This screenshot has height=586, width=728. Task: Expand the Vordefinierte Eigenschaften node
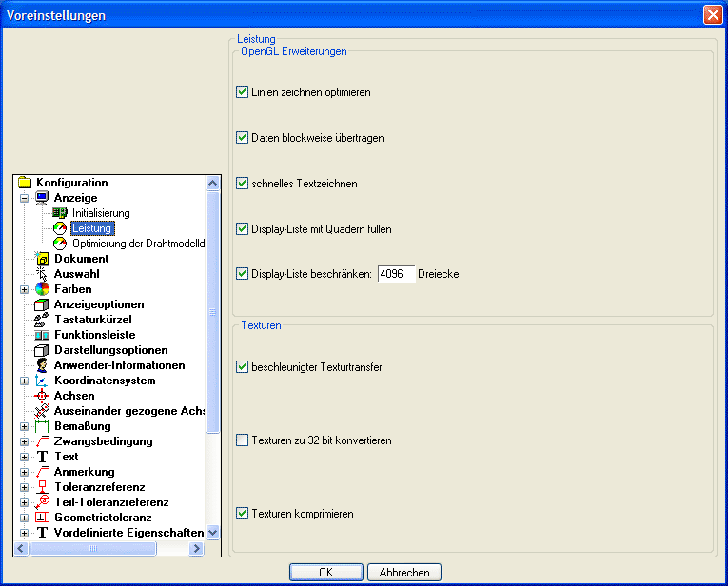tap(24, 533)
